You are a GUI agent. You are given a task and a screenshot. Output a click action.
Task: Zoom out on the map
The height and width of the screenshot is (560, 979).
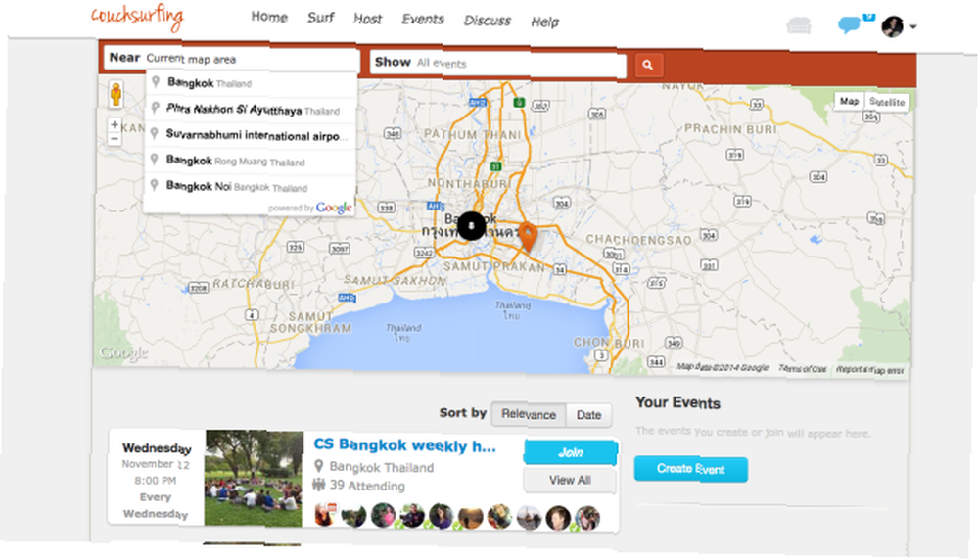click(x=115, y=139)
